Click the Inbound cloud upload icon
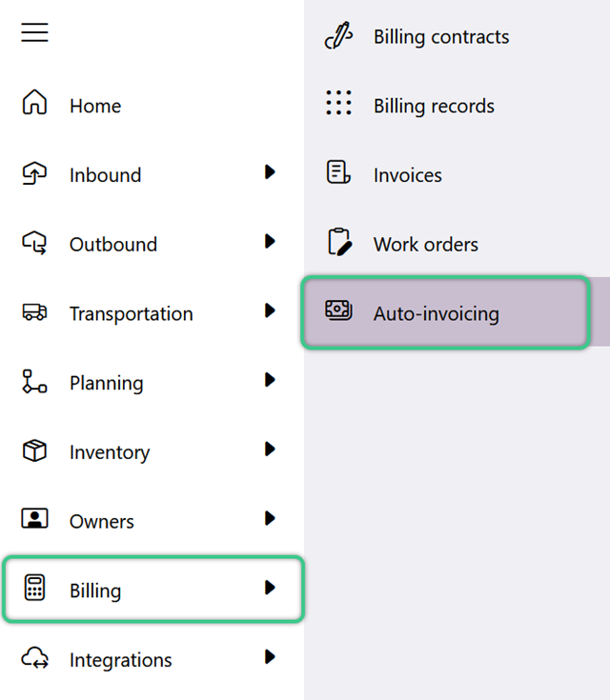610x700 pixels. click(x=34, y=173)
